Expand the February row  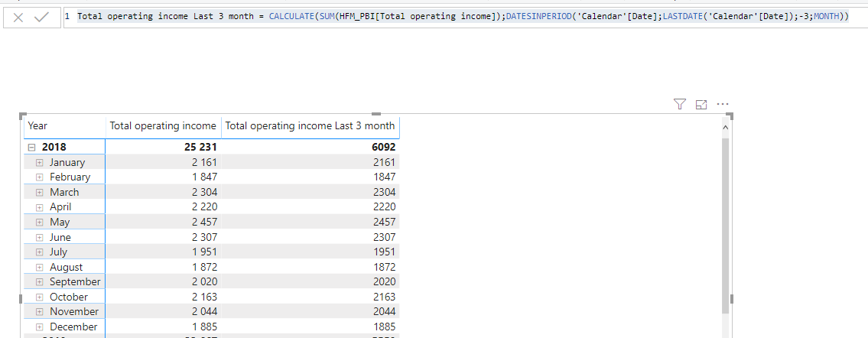39,177
